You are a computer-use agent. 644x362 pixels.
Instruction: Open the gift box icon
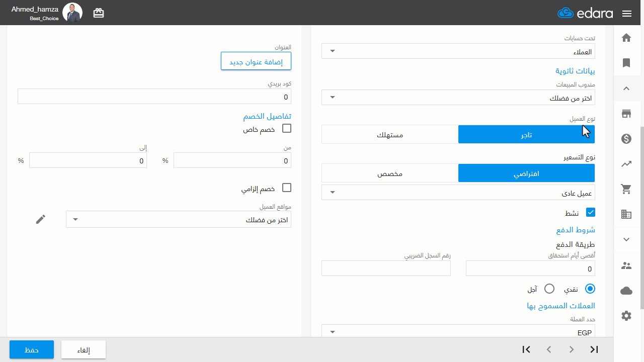click(99, 13)
